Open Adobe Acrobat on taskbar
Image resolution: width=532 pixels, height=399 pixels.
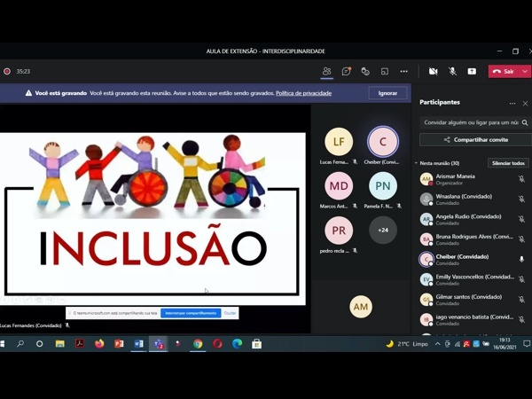[80, 344]
